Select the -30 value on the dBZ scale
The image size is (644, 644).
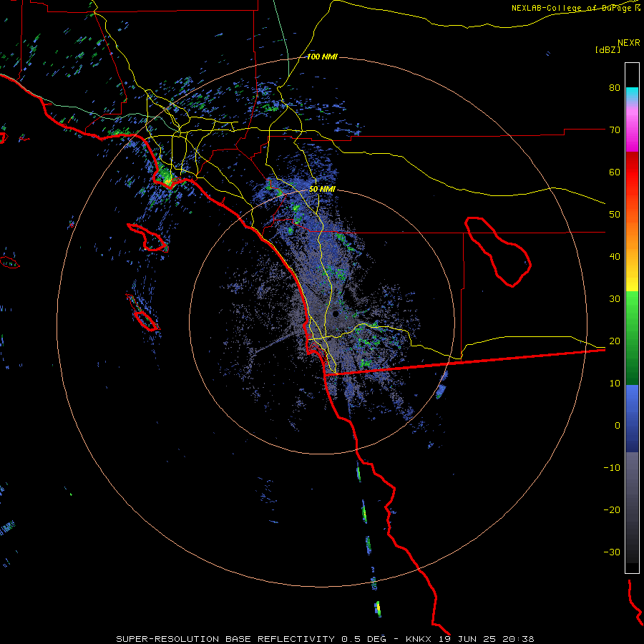click(612, 552)
